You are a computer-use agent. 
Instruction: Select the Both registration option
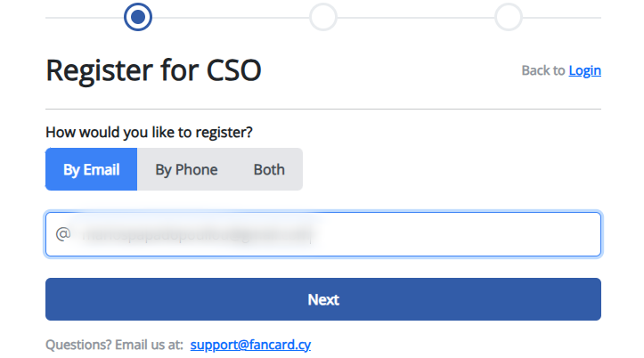coord(269,169)
